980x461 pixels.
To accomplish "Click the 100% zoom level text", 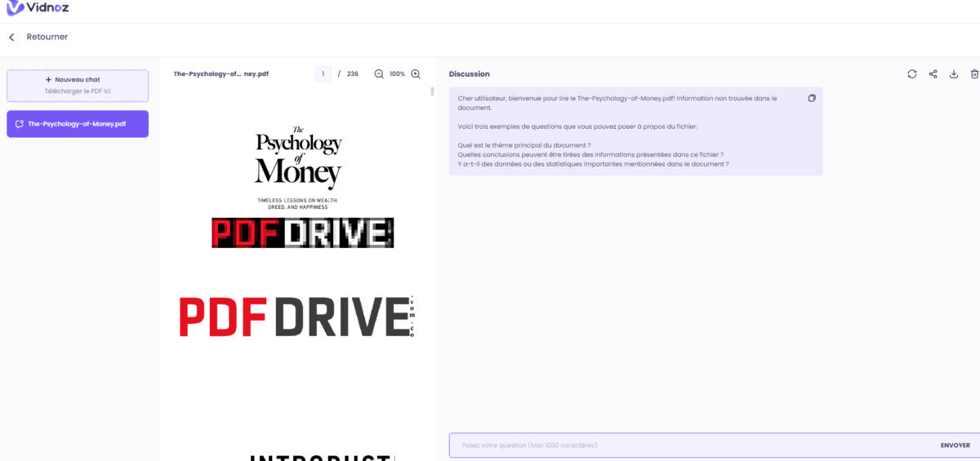I will point(397,73).
